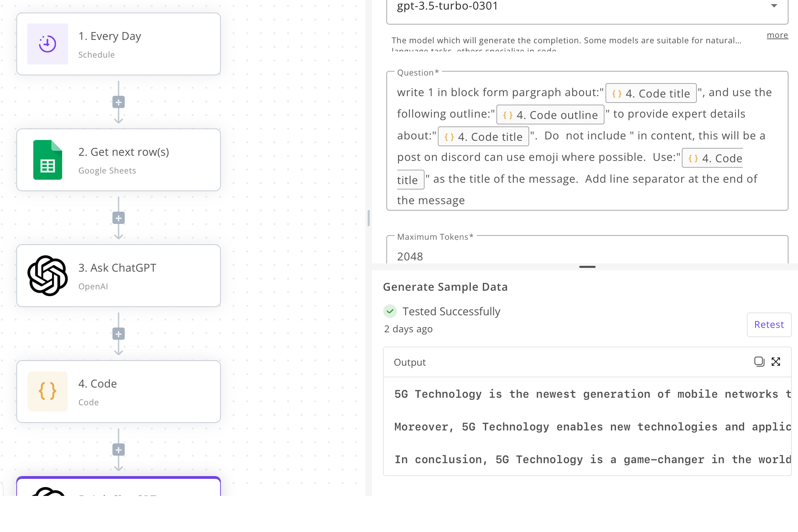Screen dimensions: 798x532
Task: Click the curly braces Code icon in step 4
Action: point(48,391)
